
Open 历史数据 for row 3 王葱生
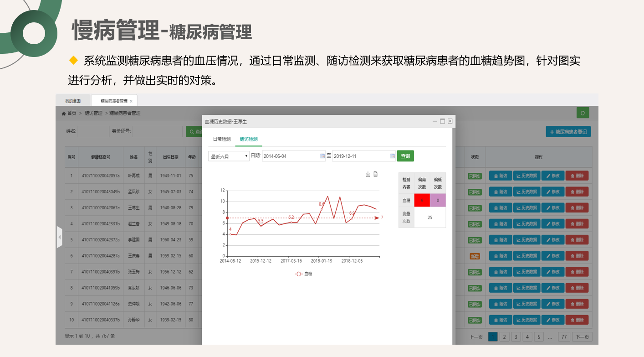click(526, 207)
